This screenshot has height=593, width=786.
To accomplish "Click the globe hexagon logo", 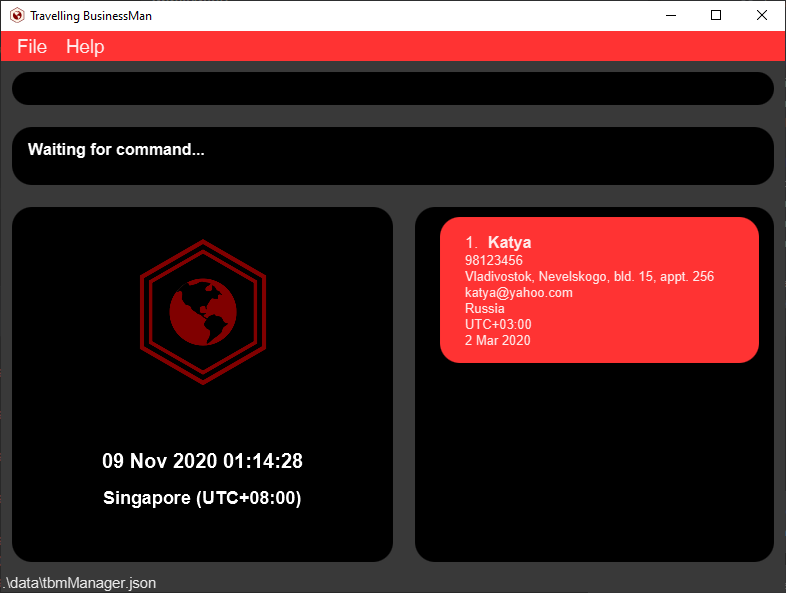I will tap(202, 311).
